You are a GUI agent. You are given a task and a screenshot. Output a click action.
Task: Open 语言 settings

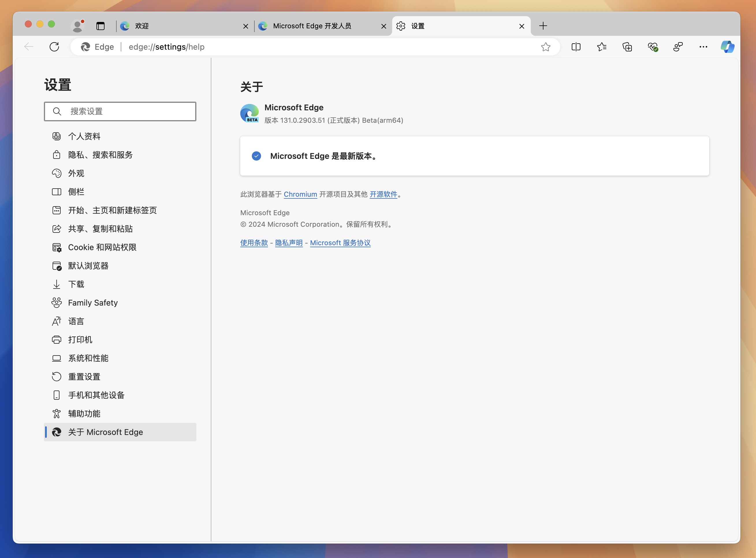[x=120, y=321]
